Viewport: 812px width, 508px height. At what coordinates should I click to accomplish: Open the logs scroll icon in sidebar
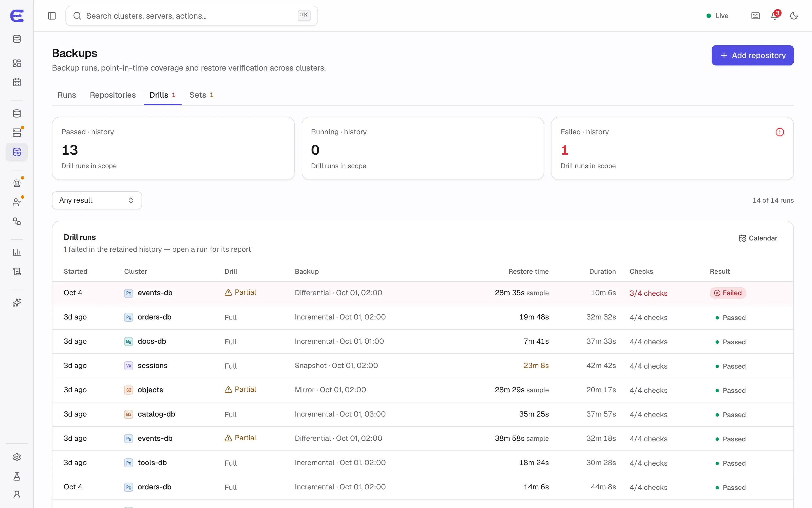coord(17,271)
